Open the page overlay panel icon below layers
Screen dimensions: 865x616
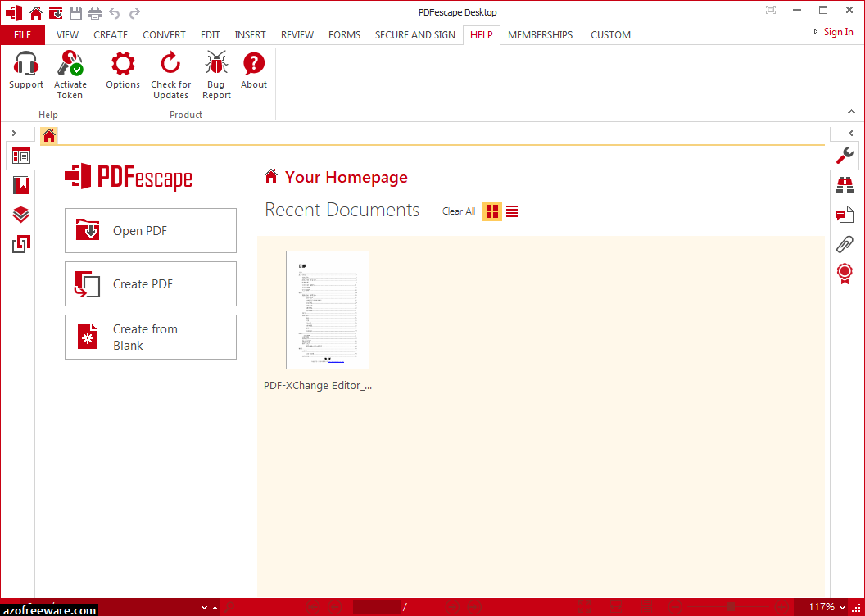pyautogui.click(x=21, y=244)
